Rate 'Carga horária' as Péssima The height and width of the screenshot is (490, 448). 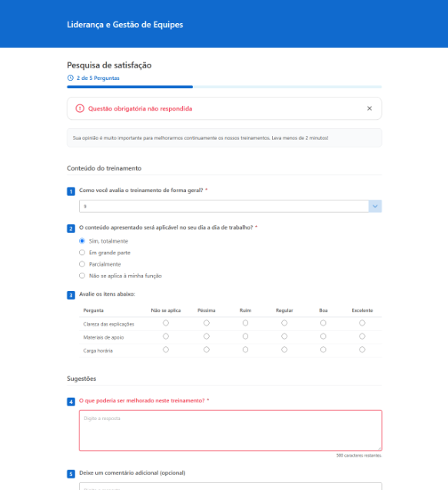click(207, 349)
